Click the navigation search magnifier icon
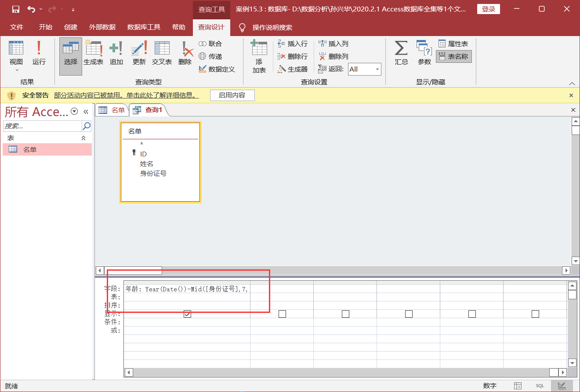The image size is (580, 392). [x=87, y=126]
